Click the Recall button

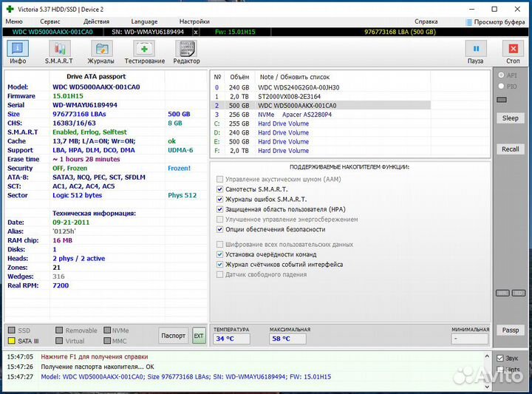(x=511, y=149)
